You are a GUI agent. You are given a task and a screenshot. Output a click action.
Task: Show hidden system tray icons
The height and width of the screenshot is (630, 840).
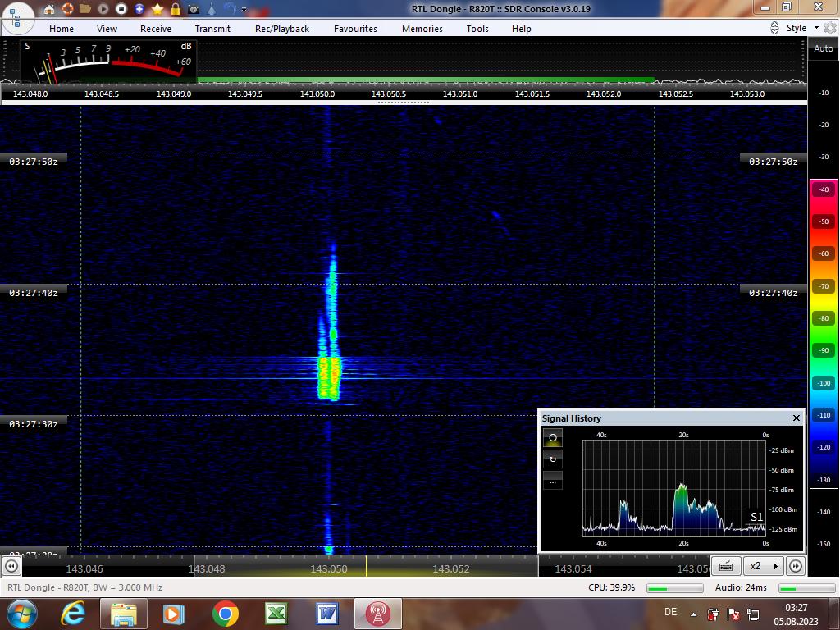coord(693,614)
